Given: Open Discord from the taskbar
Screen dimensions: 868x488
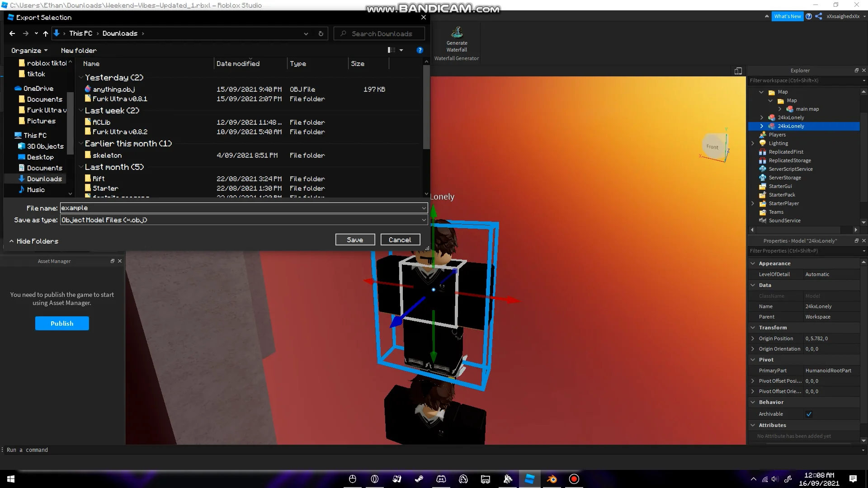Looking at the screenshot, I should click(x=441, y=479).
